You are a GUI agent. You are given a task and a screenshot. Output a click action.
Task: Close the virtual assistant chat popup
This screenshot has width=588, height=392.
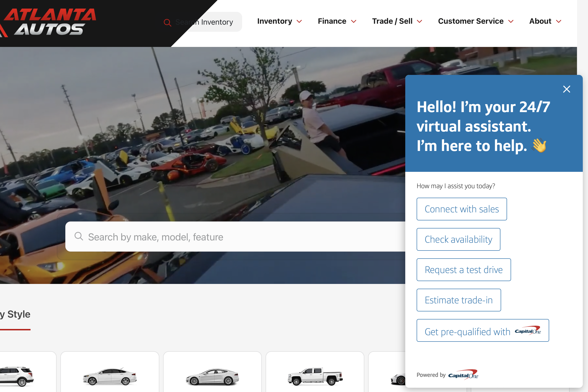(566, 89)
